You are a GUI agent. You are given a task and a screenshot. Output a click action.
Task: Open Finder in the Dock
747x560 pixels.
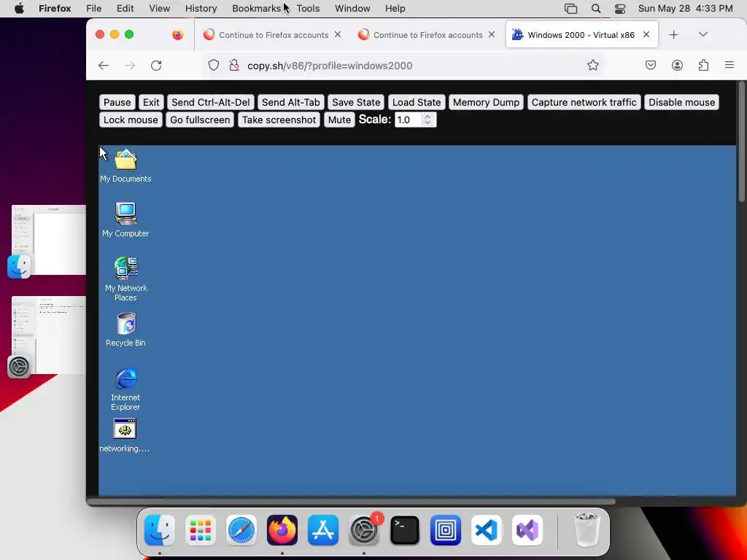(160, 530)
